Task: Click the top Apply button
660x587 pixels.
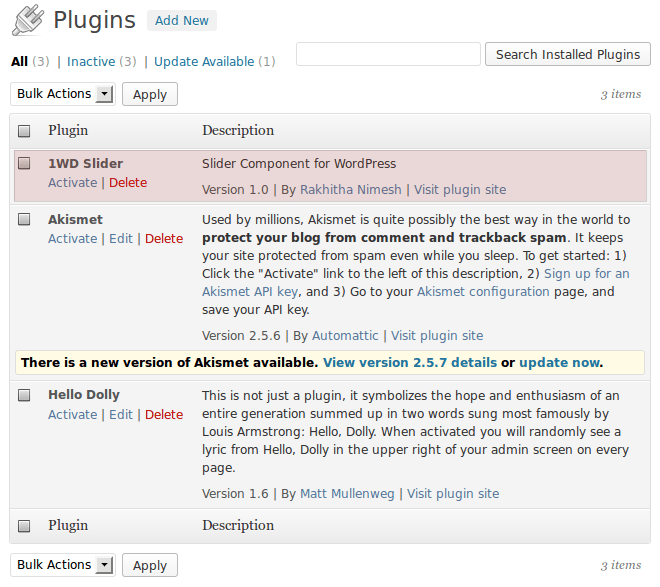Action: coord(150,94)
